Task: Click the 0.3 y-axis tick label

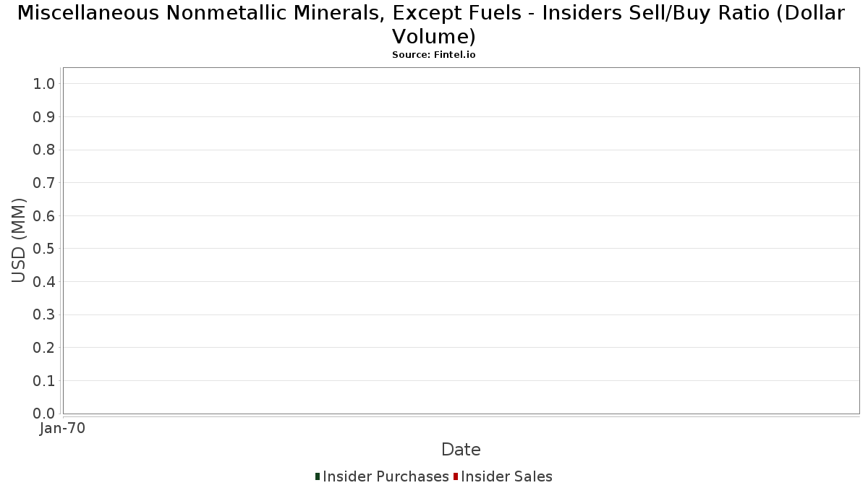Action: pos(44,315)
